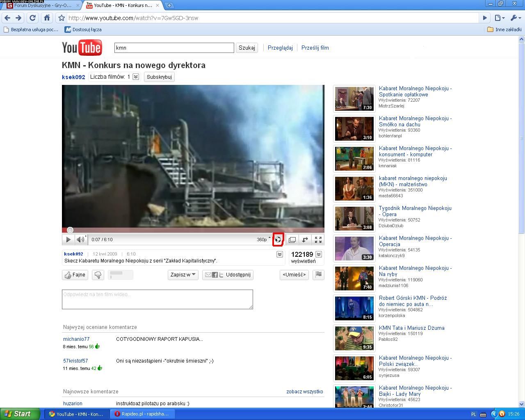Expand the video description chevron

(x=280, y=254)
